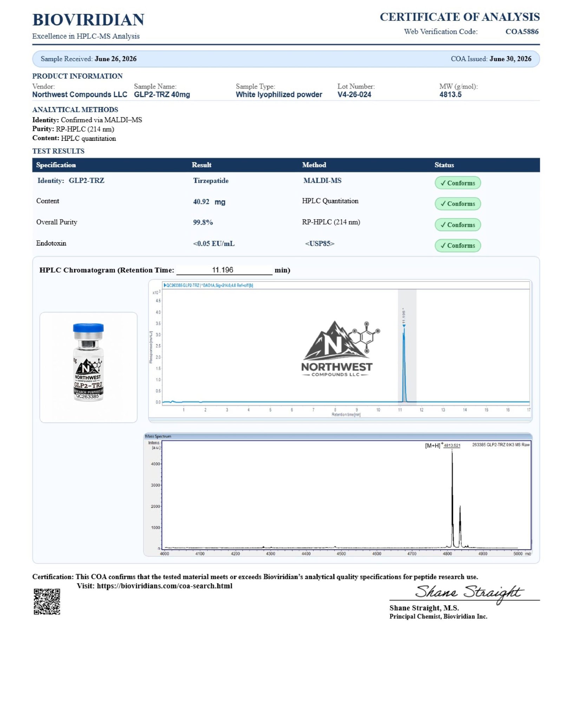The width and height of the screenshot is (562, 728).
Task: Click the Retention Time field showing 11.196
Action: [224, 270]
